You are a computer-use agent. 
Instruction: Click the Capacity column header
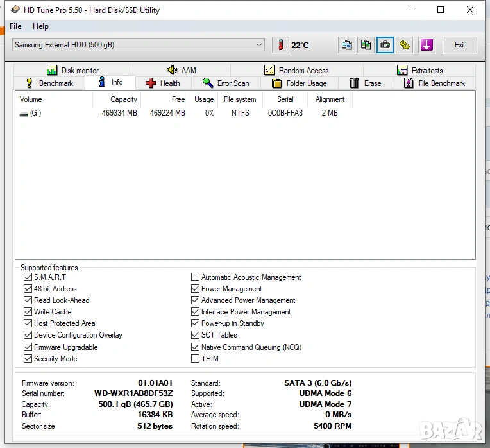[123, 99]
